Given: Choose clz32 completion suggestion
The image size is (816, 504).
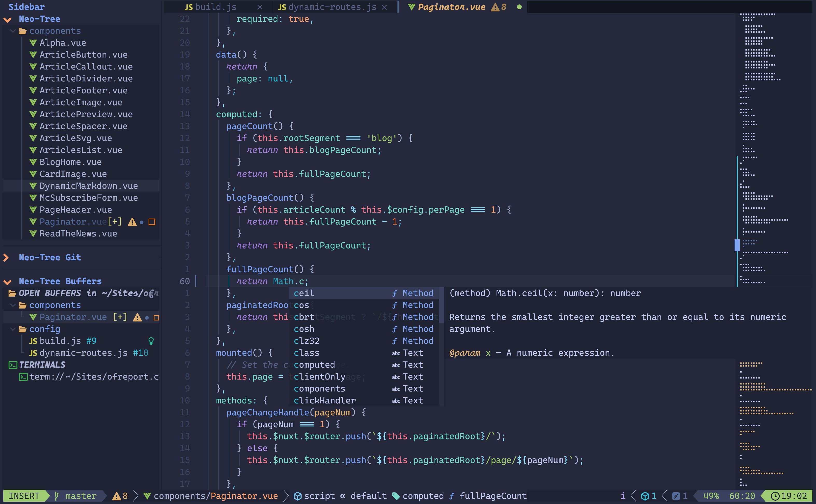Looking at the screenshot, I should coord(364,341).
